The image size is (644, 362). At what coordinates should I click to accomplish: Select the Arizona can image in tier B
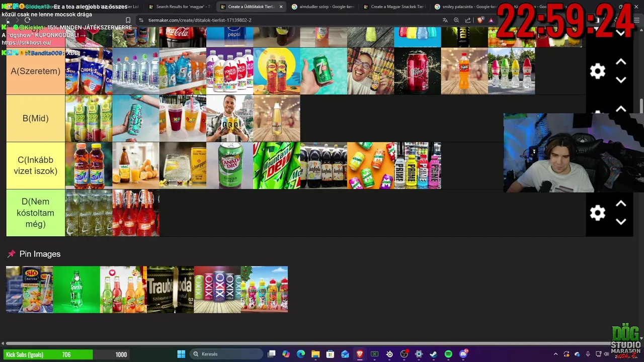click(x=136, y=119)
